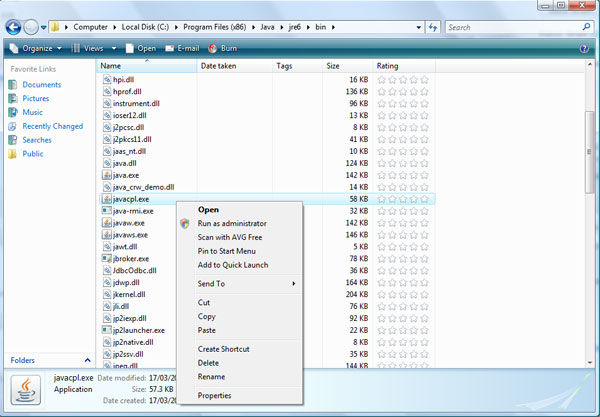Sort by the Rating column header
This screenshot has width=600, height=417.
coord(404,66)
